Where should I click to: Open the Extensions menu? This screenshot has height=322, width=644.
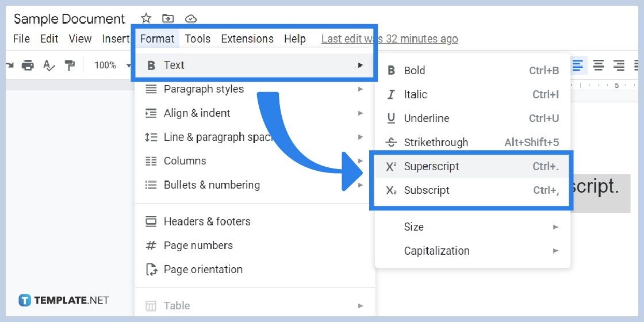[x=247, y=39]
